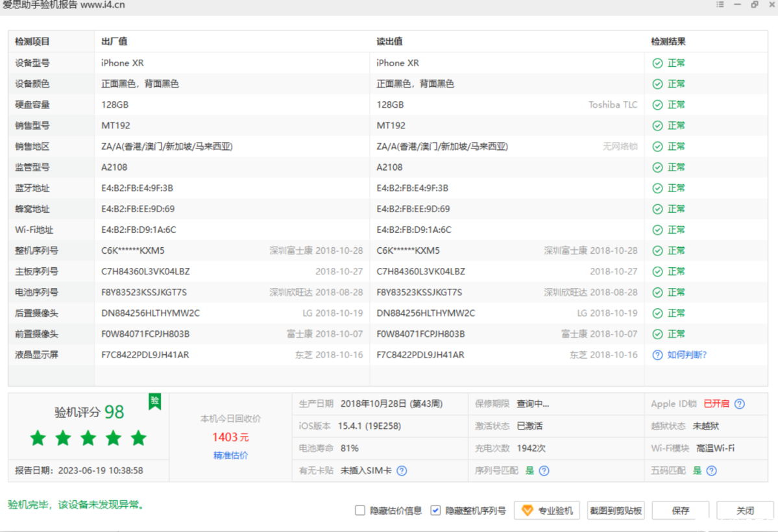Select the 读出值 column header
The height and width of the screenshot is (532, 778).
[x=389, y=42]
